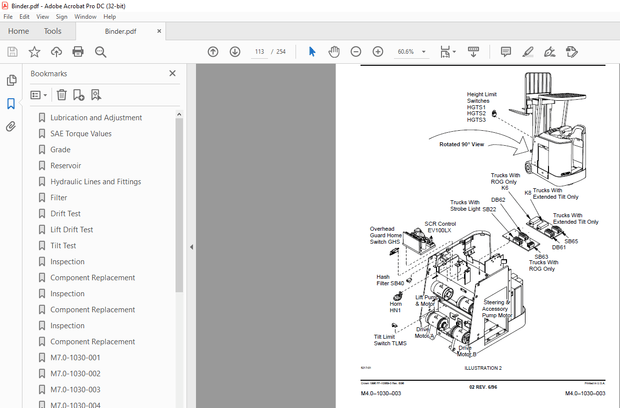Viewport: 620px width, 408px height.
Task: Toggle the Bookmarks panel icon
Action: tap(11, 104)
